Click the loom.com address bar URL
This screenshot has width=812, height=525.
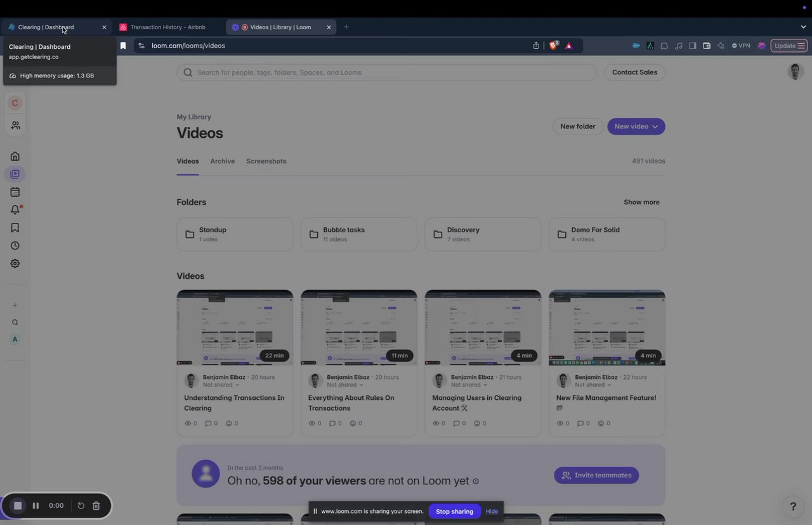[x=188, y=46]
